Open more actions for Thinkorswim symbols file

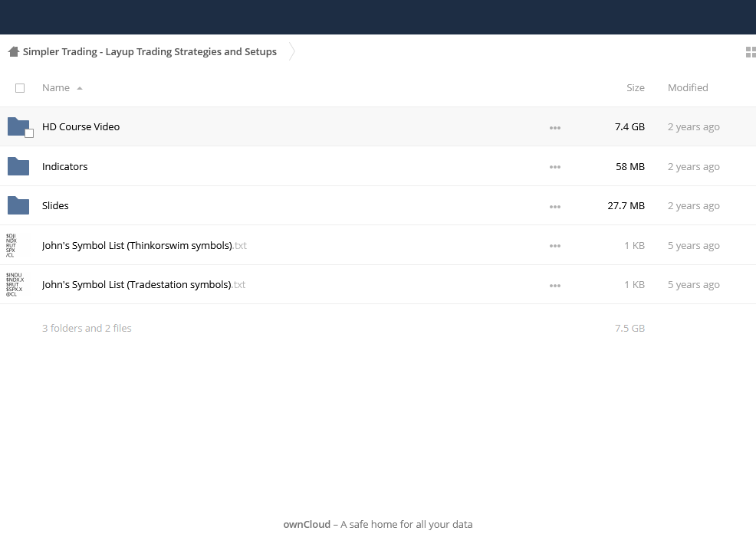[555, 246]
